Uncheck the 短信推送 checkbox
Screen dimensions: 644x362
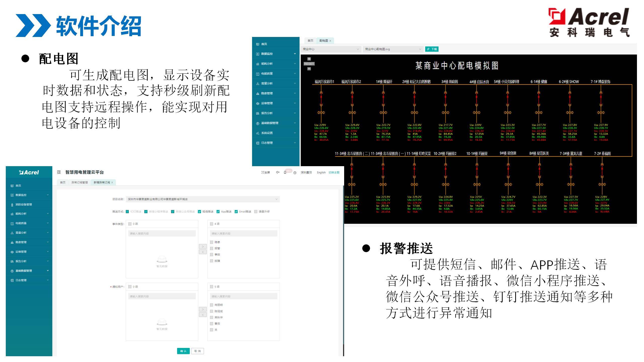(199, 212)
